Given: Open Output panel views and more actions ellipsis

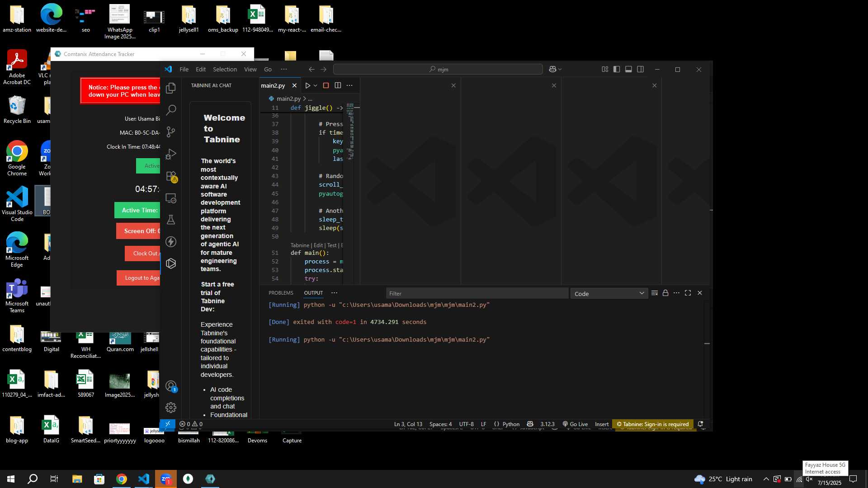Looking at the screenshot, I should 676,293.
